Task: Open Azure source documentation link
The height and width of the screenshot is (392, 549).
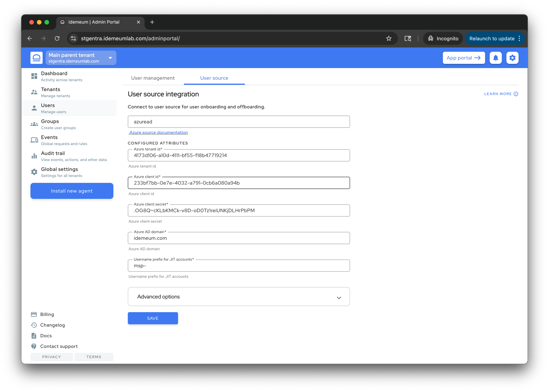Action: 158,132
